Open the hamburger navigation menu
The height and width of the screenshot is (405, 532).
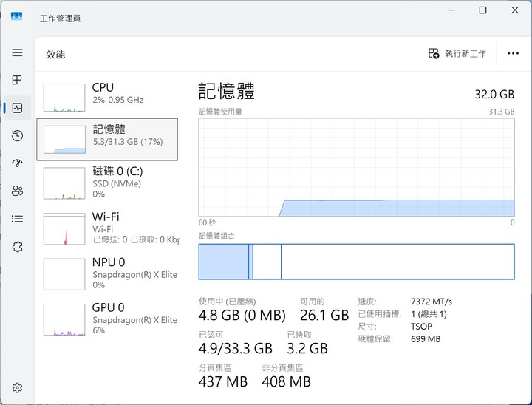click(17, 52)
